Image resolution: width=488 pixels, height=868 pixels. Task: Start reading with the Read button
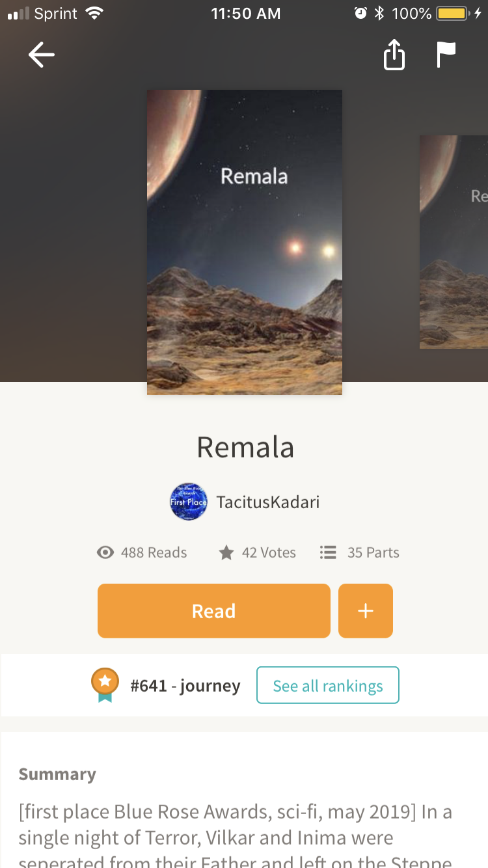click(214, 611)
